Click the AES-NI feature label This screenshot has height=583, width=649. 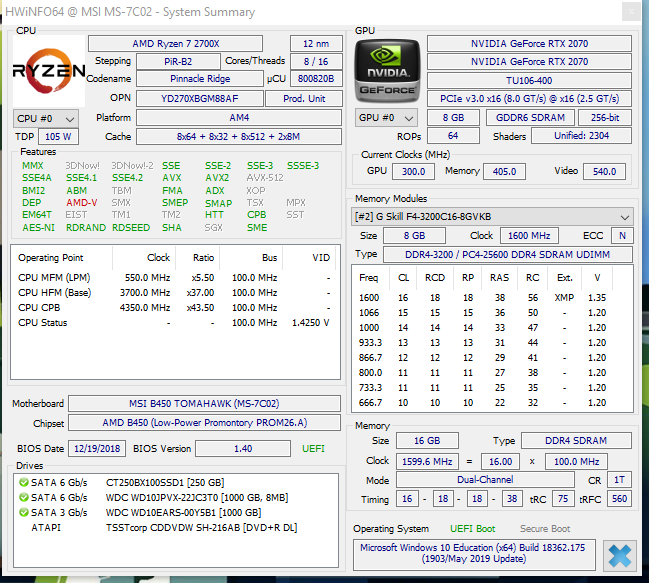(38, 228)
